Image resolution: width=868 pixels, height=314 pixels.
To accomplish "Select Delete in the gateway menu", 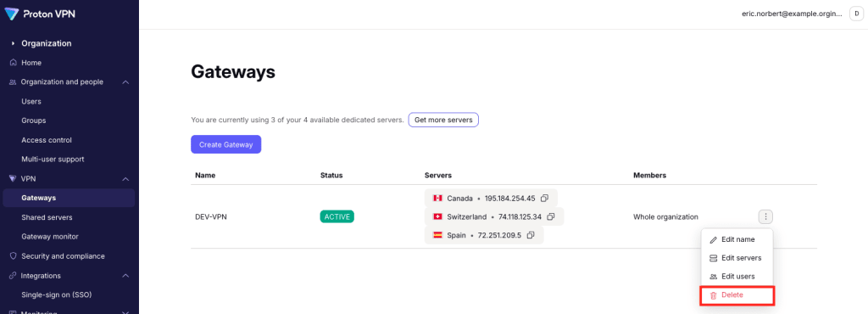I will (737, 295).
